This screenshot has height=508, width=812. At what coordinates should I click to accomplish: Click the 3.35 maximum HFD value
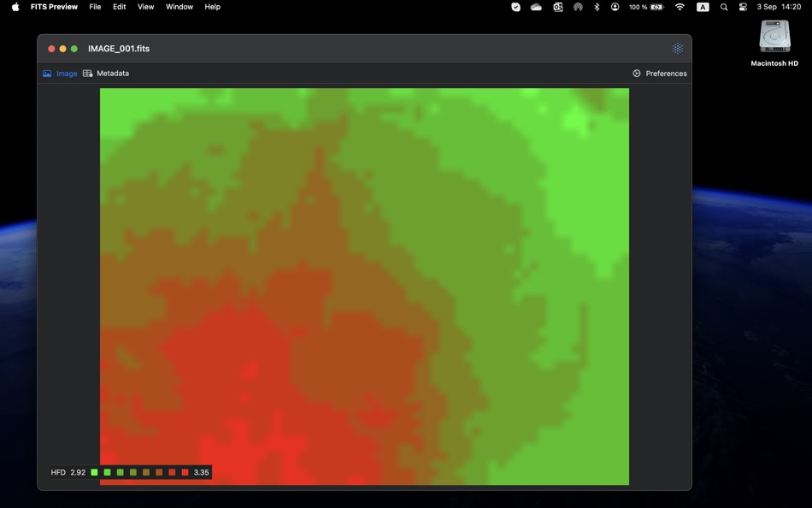click(201, 472)
